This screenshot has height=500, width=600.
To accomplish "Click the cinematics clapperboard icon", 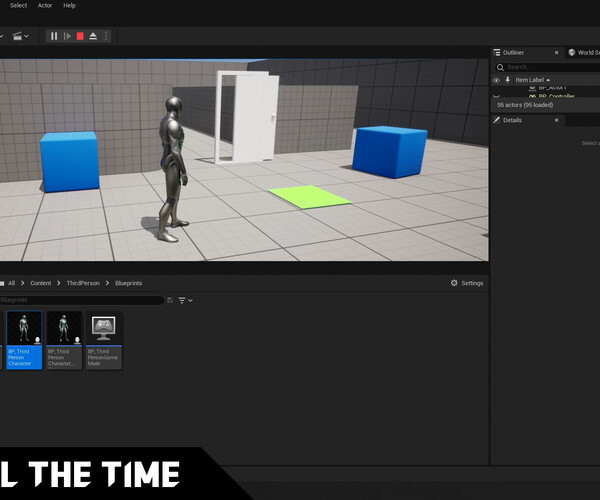I will pos(17,36).
